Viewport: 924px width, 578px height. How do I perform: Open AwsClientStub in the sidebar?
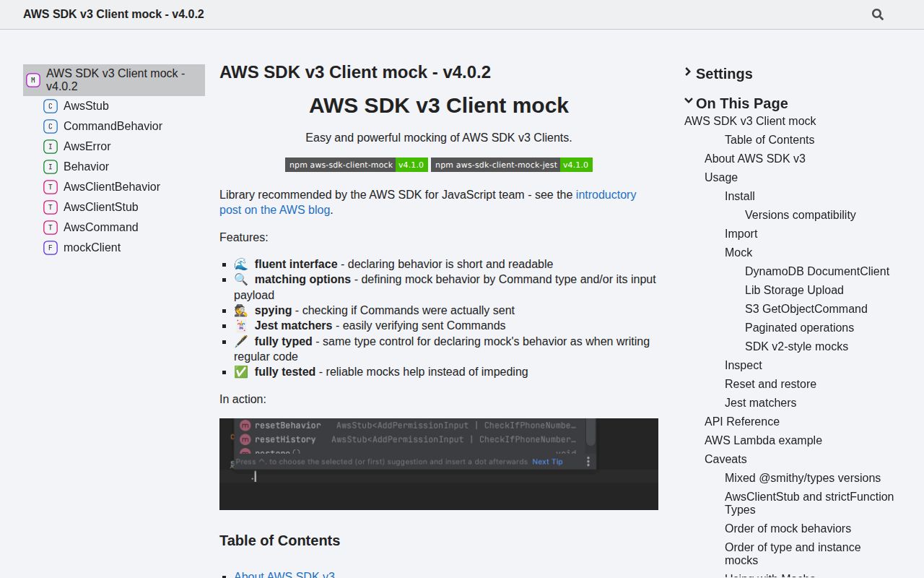(x=101, y=207)
